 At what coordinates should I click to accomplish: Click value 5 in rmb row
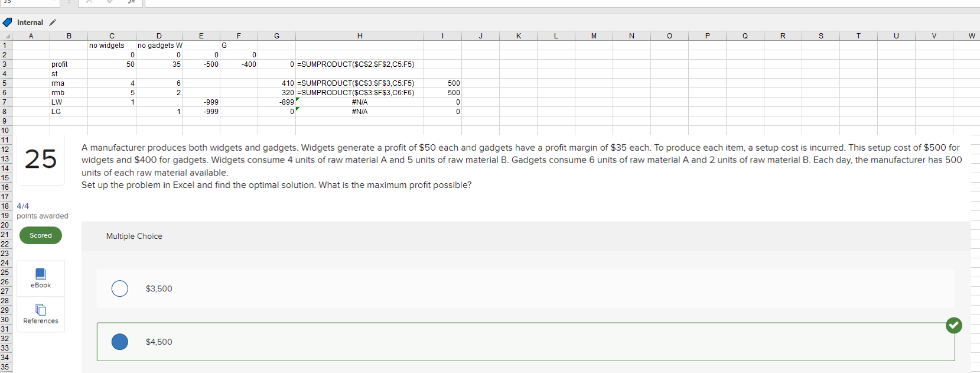coord(112,93)
